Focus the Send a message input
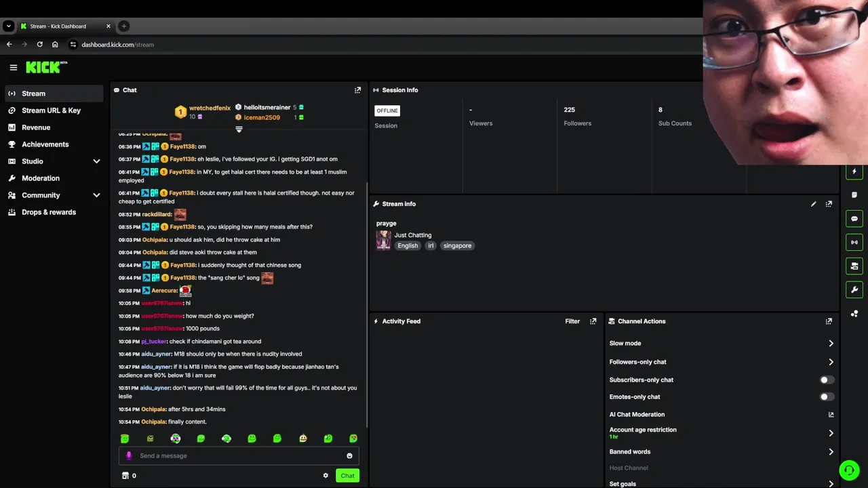 [239, 456]
